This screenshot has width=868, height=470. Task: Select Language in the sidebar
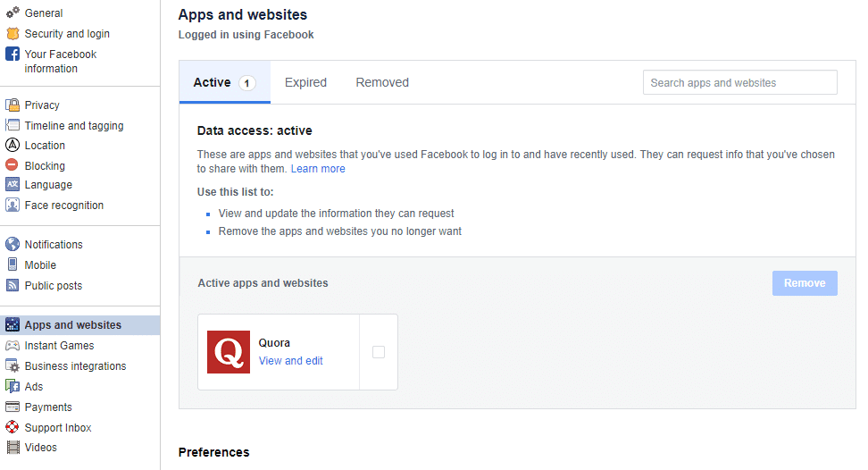point(48,185)
